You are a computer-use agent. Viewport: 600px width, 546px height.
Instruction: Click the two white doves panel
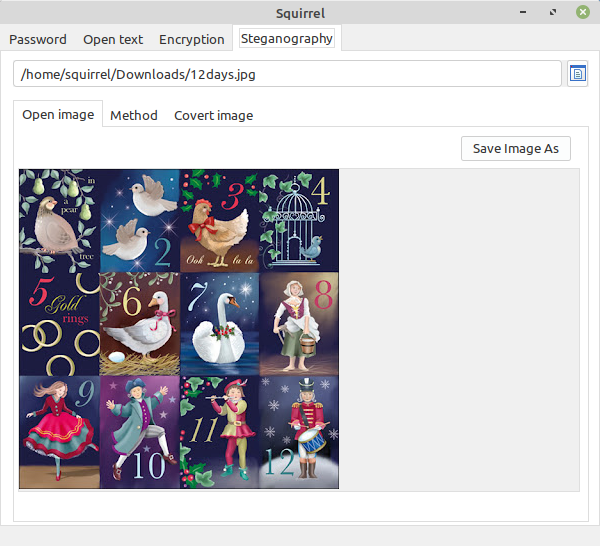click(x=139, y=220)
